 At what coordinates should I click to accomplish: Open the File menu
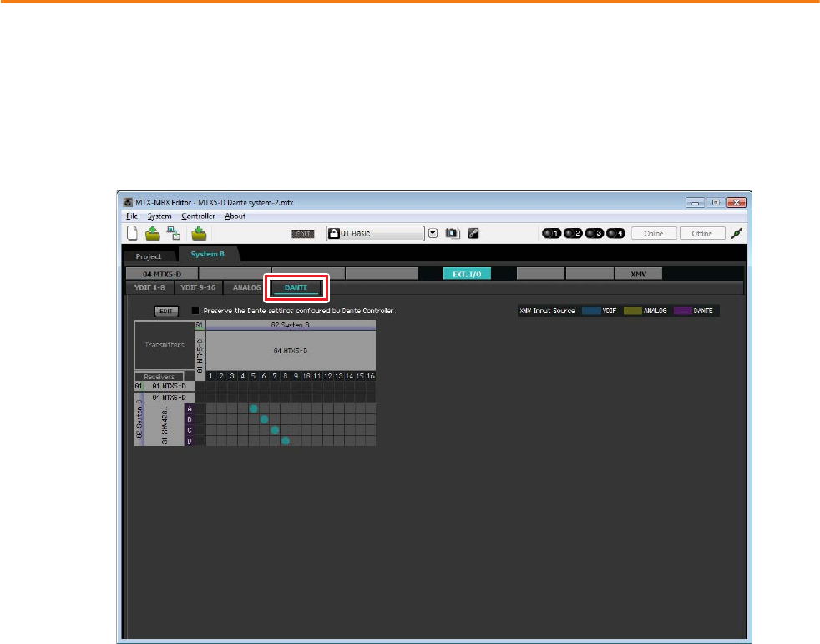(132, 216)
